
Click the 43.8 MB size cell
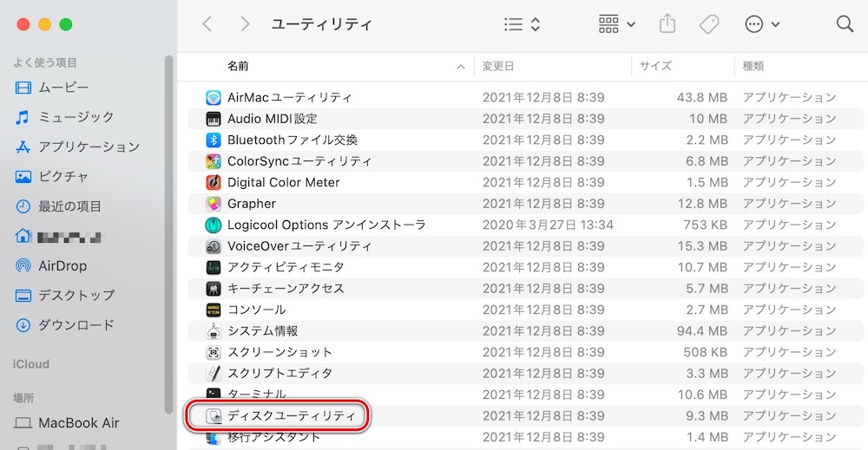pyautogui.click(x=702, y=98)
